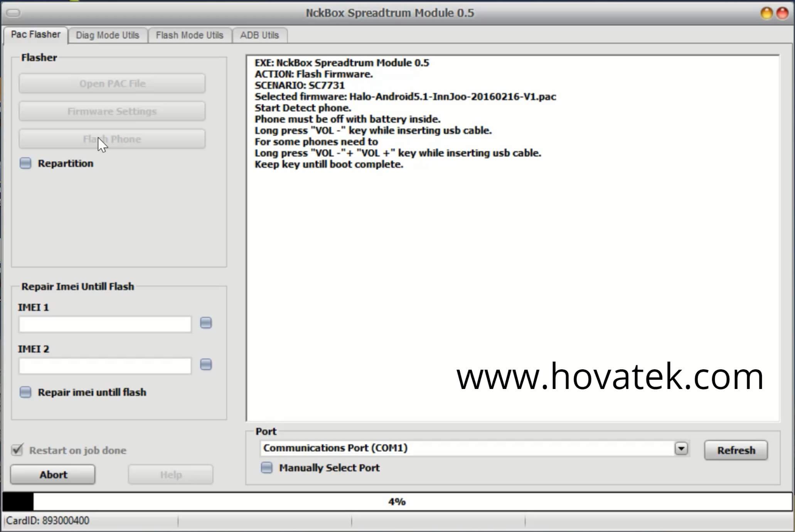Refresh the port list

pos(736,450)
